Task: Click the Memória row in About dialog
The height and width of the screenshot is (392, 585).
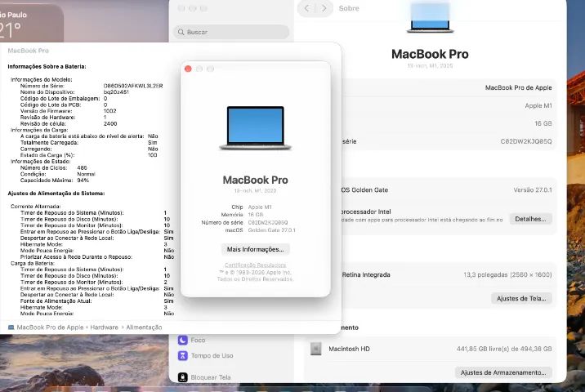Action: click(x=242, y=215)
